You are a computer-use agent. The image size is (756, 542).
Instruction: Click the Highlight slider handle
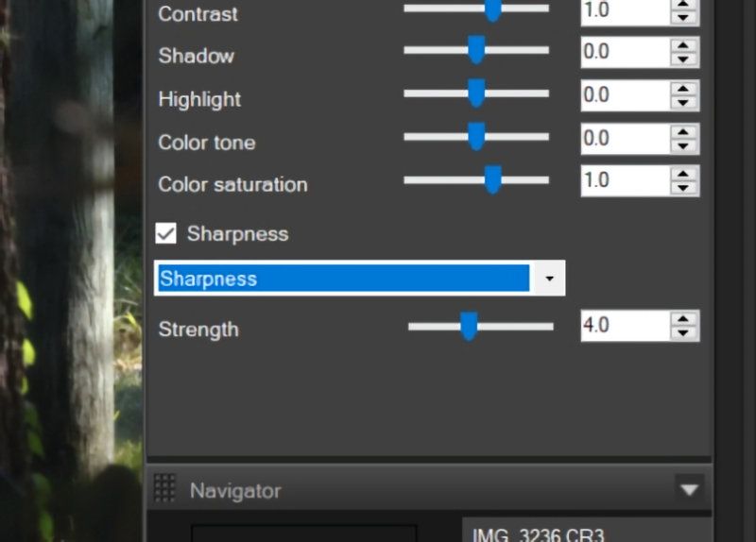[476, 93]
